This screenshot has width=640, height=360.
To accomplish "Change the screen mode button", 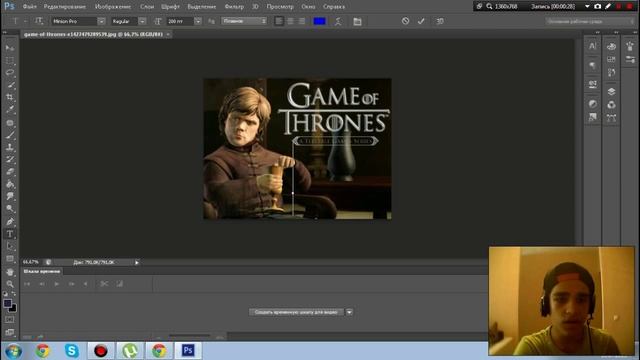I will (9, 332).
